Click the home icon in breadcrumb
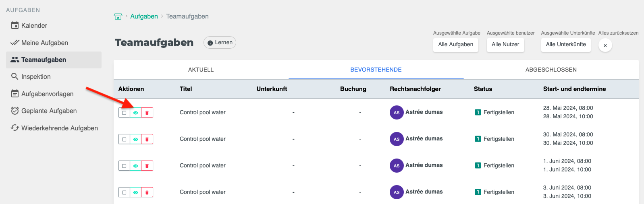Image resolution: width=644 pixels, height=204 pixels. pos(118,16)
